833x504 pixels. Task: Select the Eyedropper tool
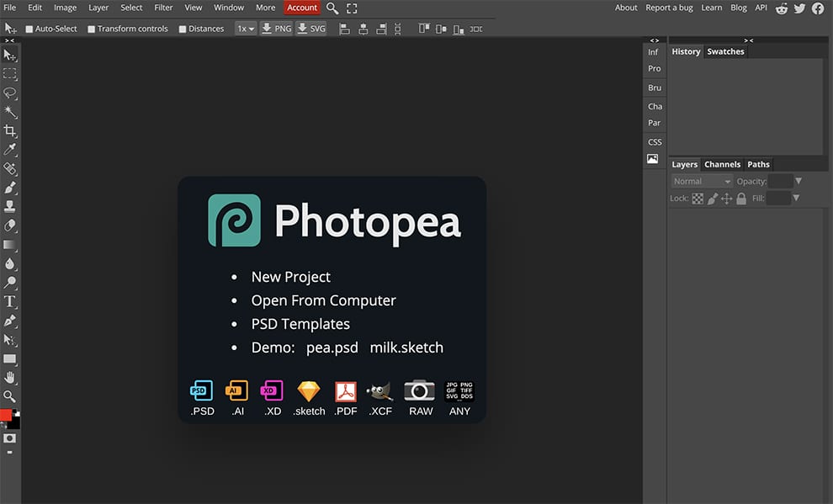pyautogui.click(x=9, y=150)
